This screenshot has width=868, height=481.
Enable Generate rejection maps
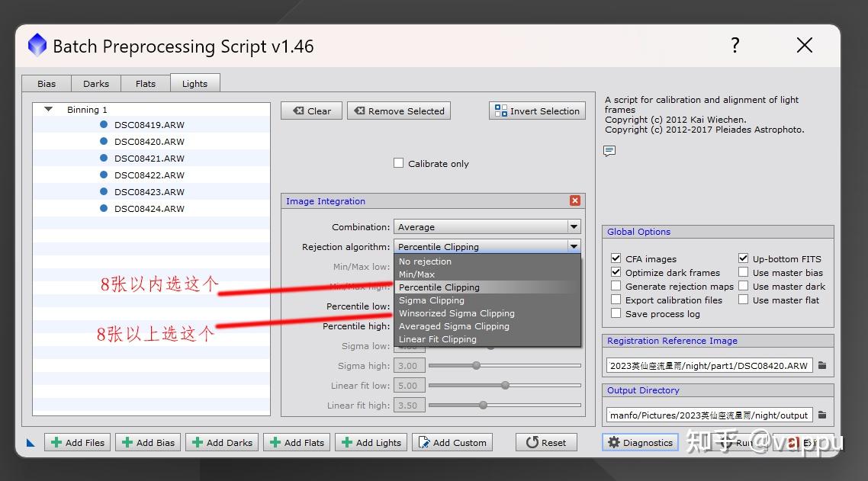(616, 286)
